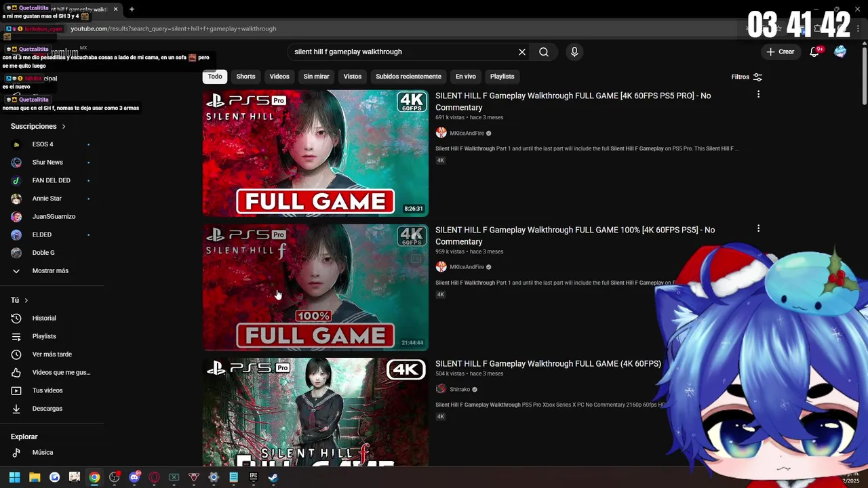Screen dimensions: 868x488
Task: Start voice search with the microphone icon
Action: 574,52
